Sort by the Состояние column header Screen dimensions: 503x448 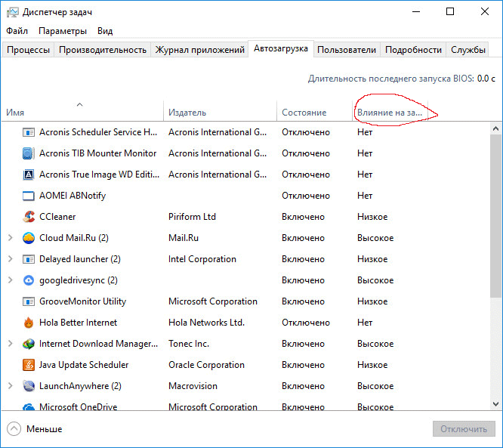pyautogui.click(x=314, y=111)
